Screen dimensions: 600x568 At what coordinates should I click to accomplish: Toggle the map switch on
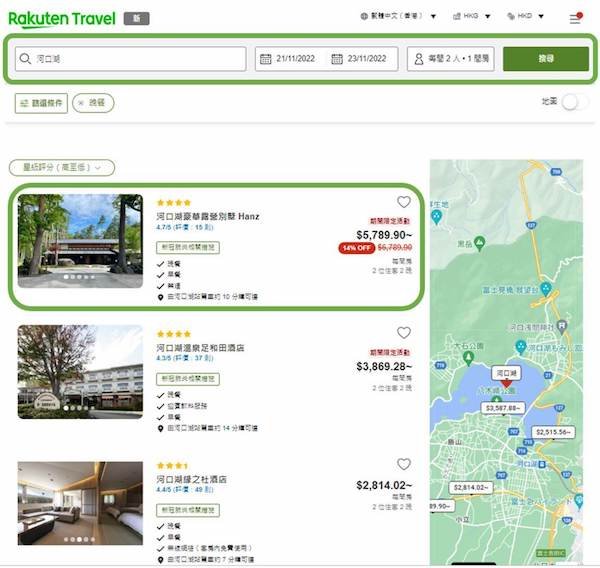click(x=572, y=102)
